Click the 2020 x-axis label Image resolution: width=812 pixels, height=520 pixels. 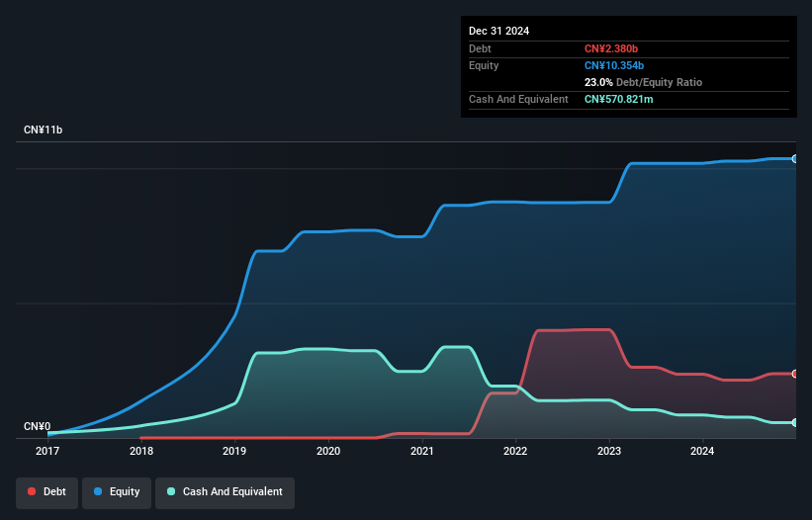click(x=328, y=451)
